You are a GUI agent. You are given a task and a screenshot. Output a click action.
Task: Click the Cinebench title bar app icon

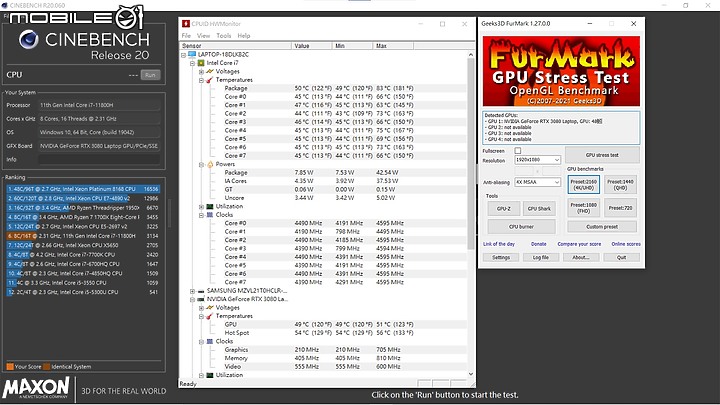(x=4, y=5)
